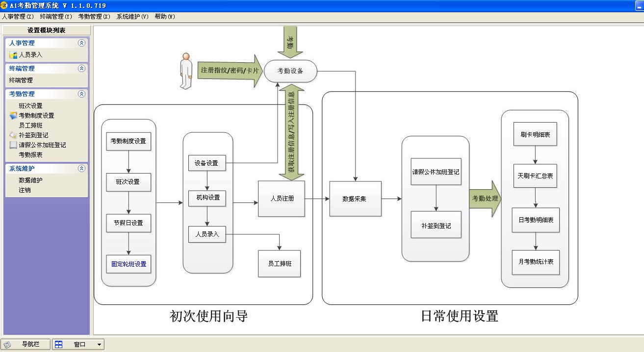644x352 pixels.
Task: Open 终端管理 sidebar link
Action: coord(21,80)
